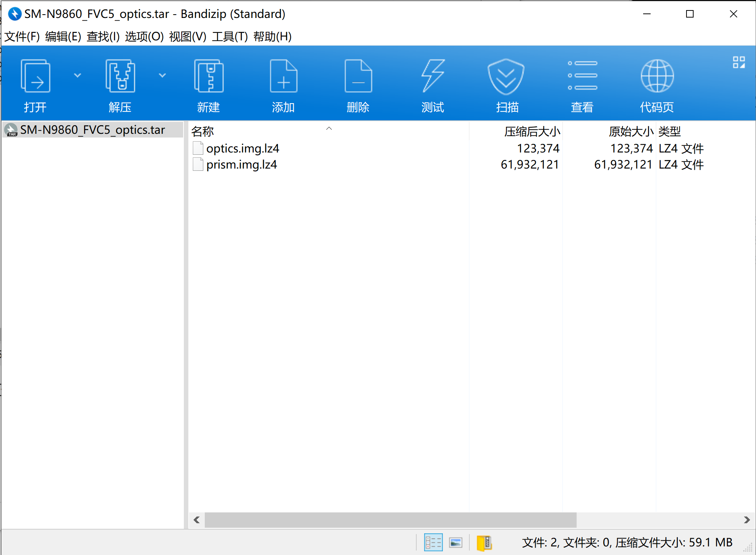Click the horizontal scrollbar right arrow
Screen dimensions: 756x555
pyautogui.click(x=747, y=520)
